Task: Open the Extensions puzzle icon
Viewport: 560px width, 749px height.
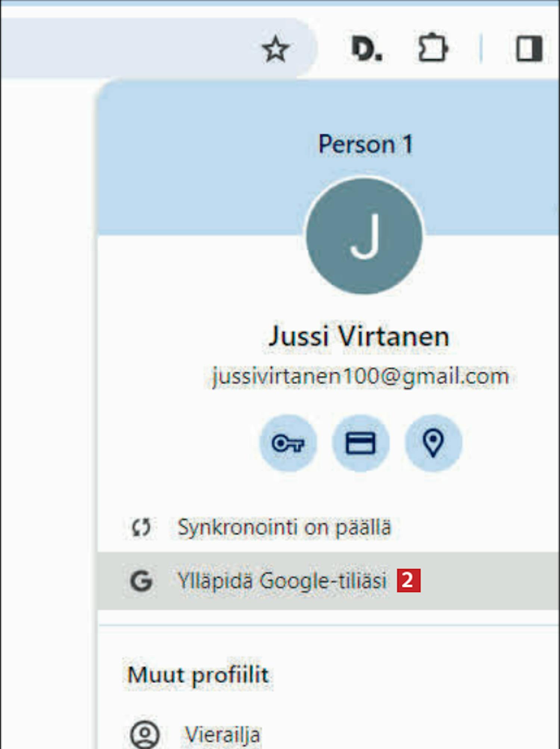Action: coord(433,48)
